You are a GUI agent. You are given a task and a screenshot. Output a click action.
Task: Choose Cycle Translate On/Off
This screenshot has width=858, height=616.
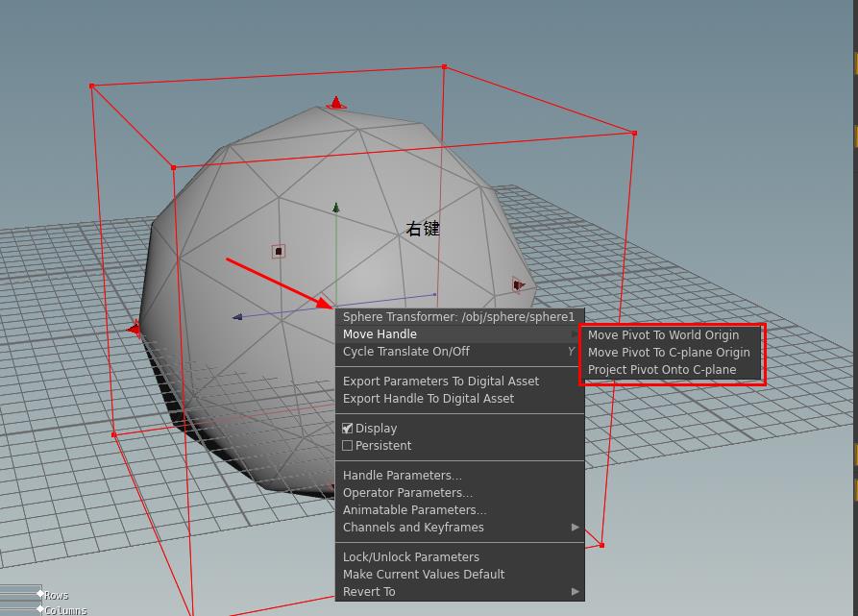pyautogui.click(x=459, y=352)
